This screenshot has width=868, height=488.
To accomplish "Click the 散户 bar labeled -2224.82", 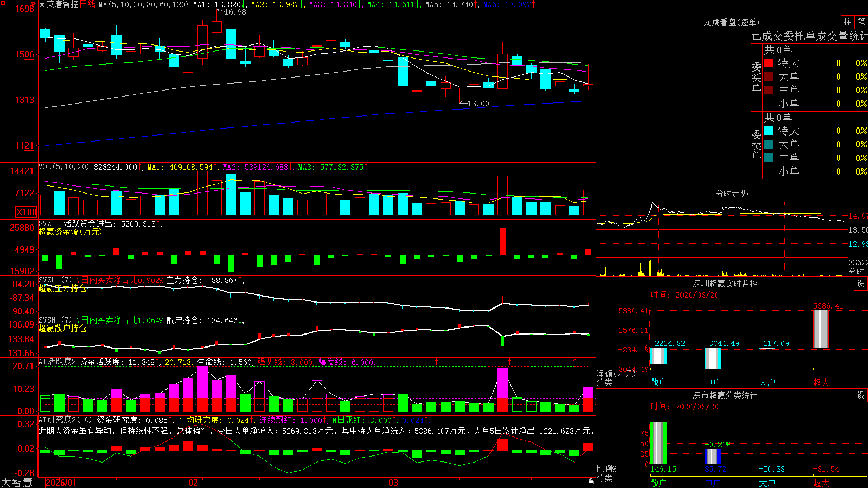I will tap(659, 356).
